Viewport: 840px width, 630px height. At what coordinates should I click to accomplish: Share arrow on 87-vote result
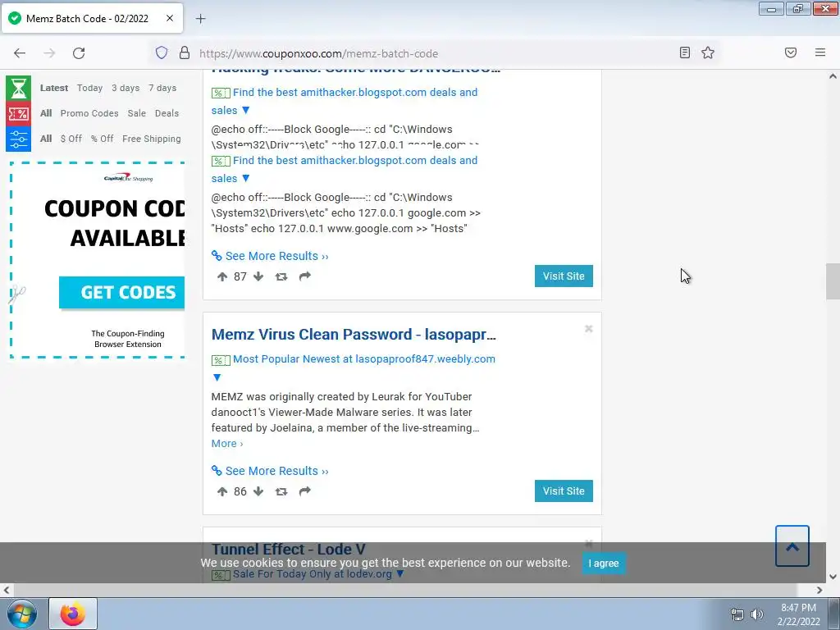[305, 276]
